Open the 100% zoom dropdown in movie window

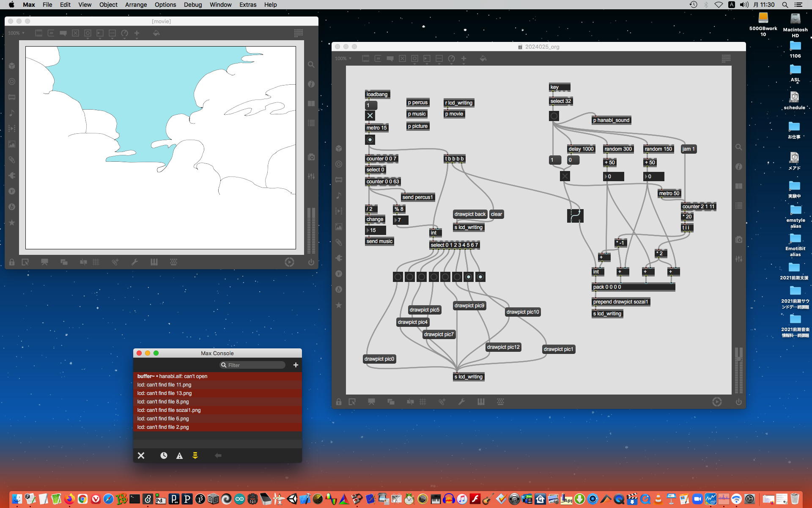point(16,33)
